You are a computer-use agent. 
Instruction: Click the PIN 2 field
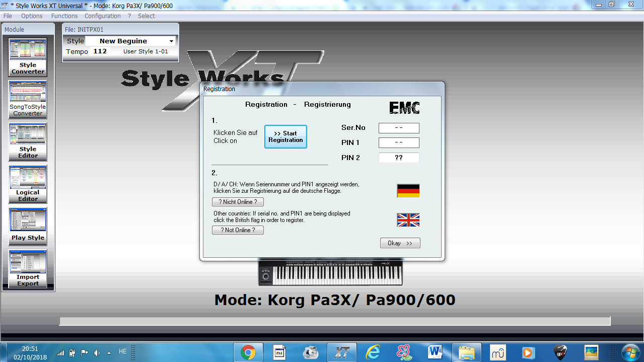pos(399,158)
